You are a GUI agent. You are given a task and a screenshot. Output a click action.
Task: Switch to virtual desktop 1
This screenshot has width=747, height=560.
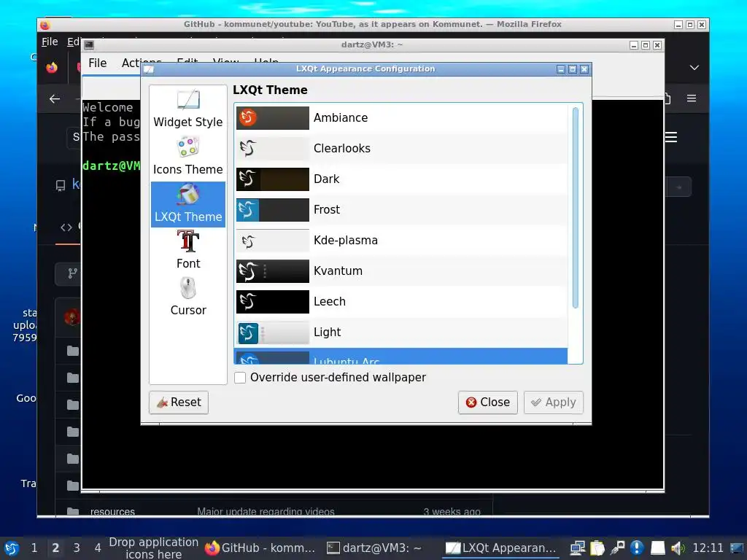tap(34, 548)
